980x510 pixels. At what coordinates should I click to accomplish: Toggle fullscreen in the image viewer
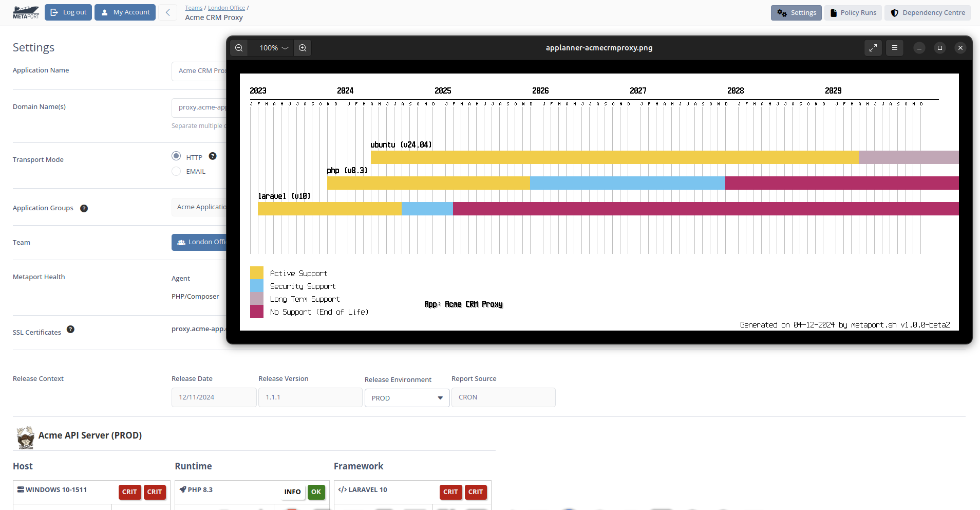pos(873,48)
